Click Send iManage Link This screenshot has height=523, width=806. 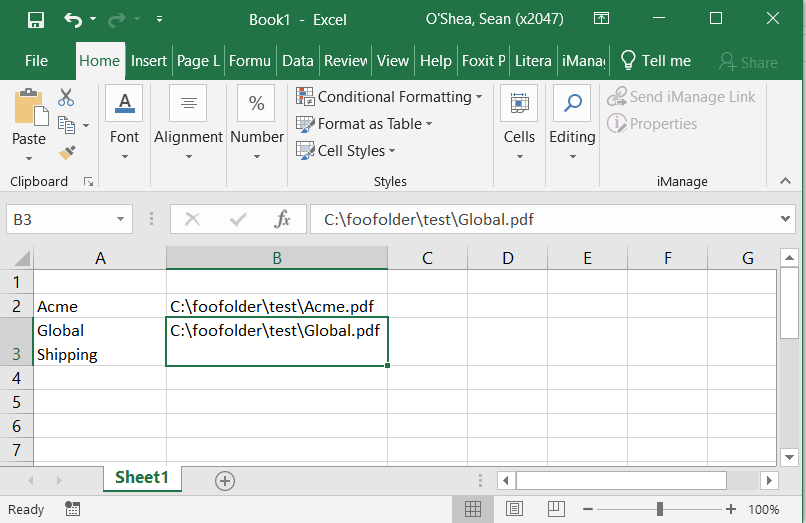(681, 97)
